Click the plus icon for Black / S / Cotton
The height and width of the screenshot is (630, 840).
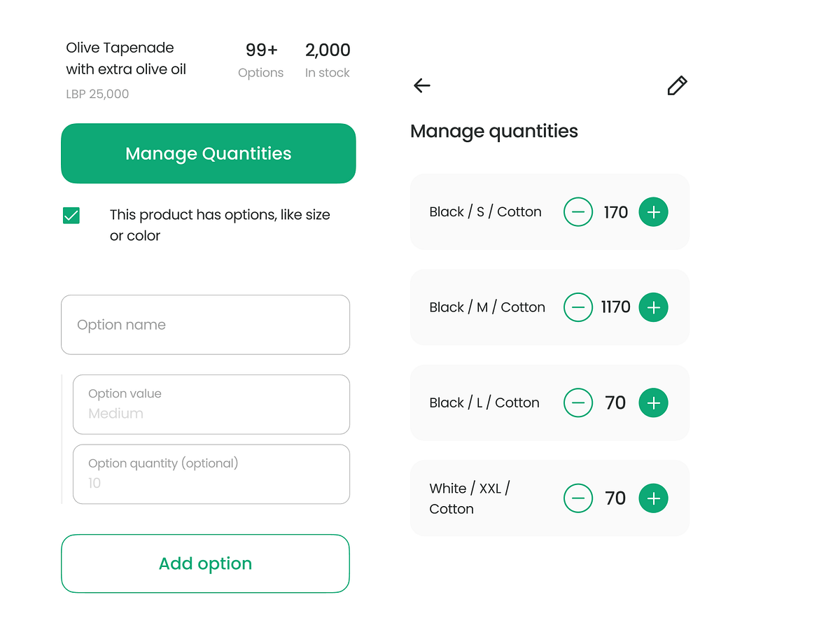tap(653, 211)
